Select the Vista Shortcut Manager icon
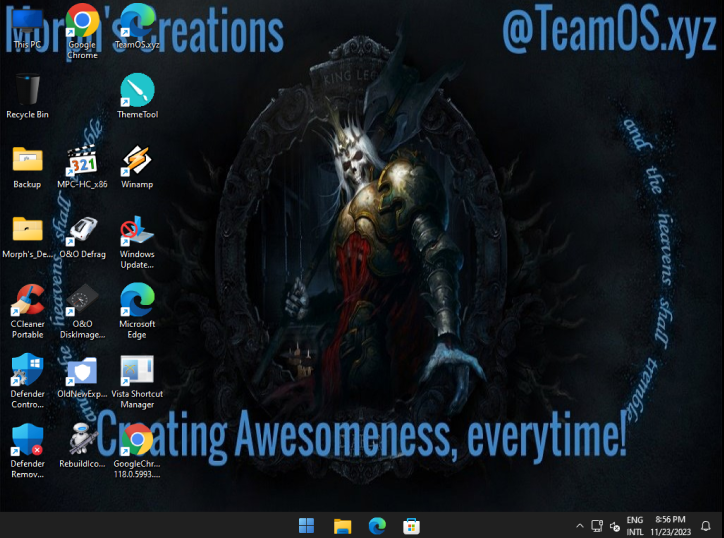Image resolution: width=724 pixels, height=538 pixels. pyautogui.click(x=137, y=381)
